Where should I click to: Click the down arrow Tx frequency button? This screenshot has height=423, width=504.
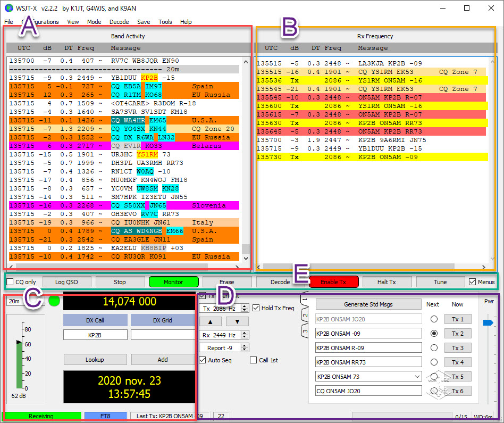click(237, 321)
